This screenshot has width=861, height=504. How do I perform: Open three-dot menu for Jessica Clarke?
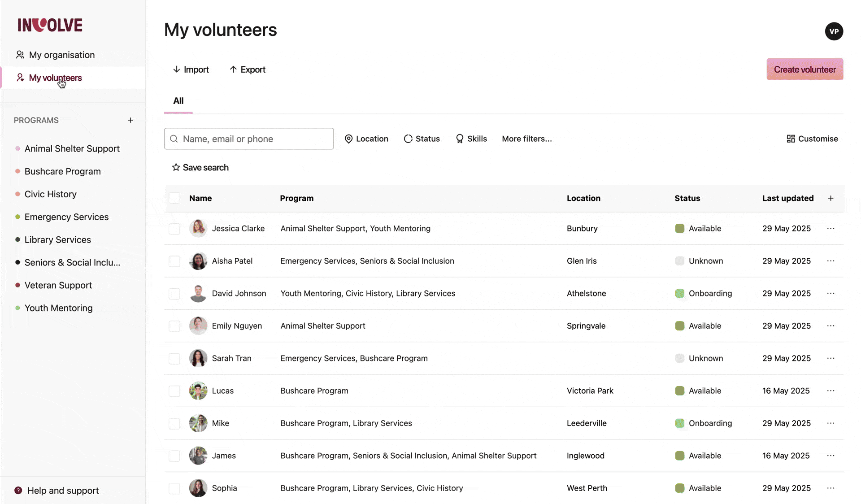click(x=831, y=228)
